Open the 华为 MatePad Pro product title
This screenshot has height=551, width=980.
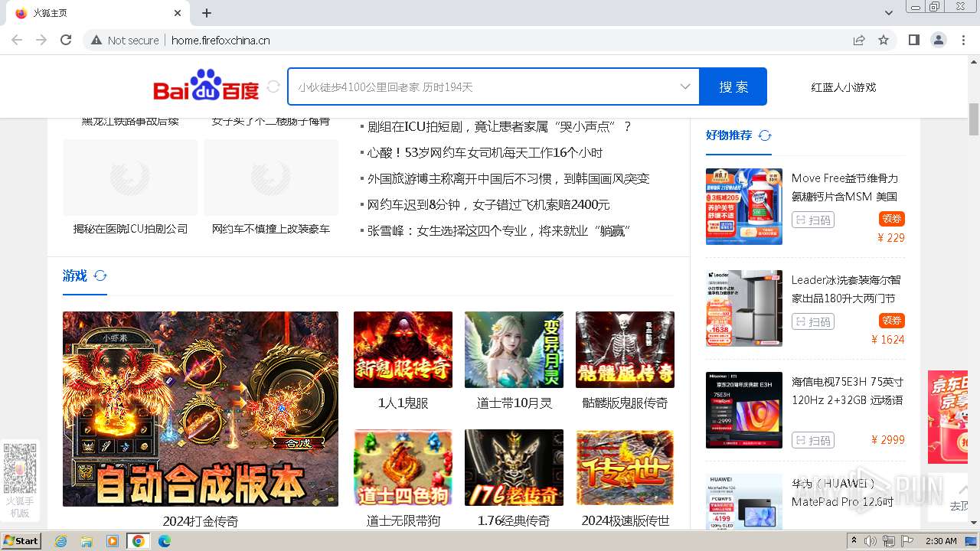click(843, 492)
